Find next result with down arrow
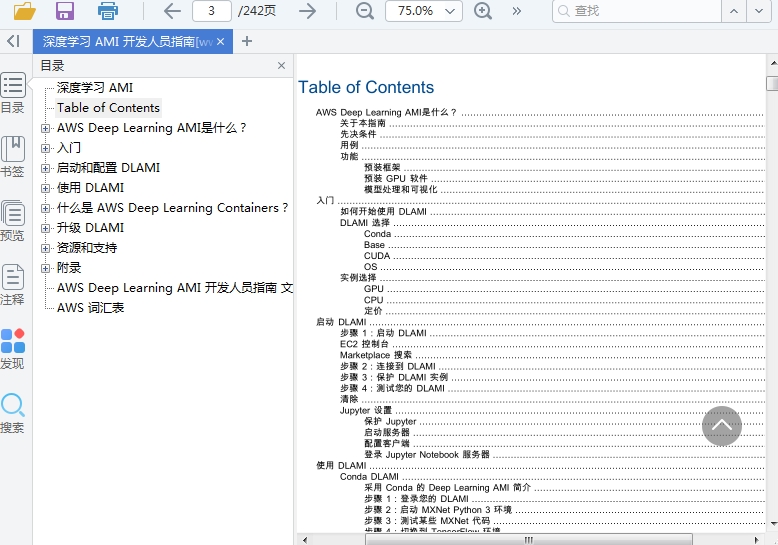 759,11
